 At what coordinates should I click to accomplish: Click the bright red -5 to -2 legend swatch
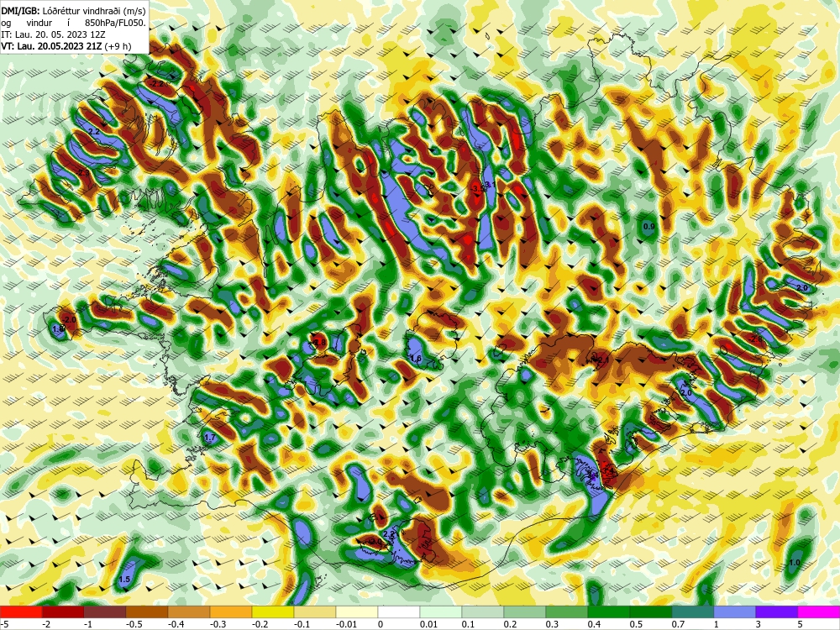21,612
